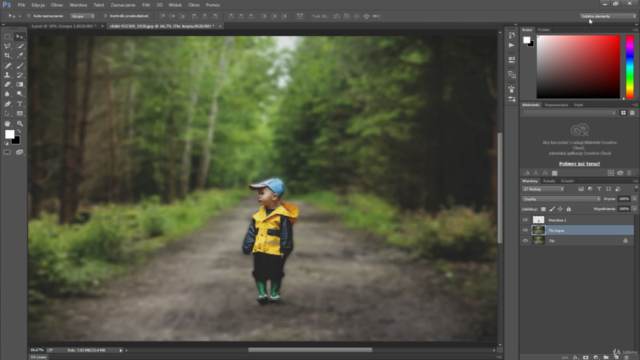Lock image pixels brush icon
Viewport: 640px width, 360px height.
tap(552, 209)
